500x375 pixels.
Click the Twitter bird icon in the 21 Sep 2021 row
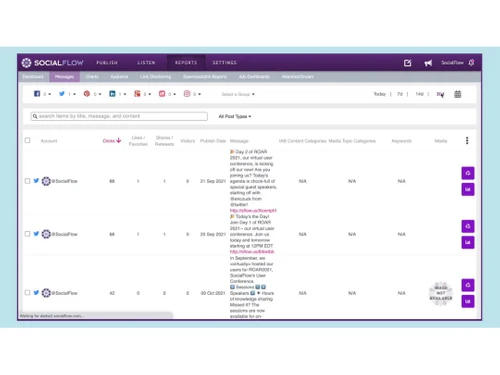36,181
